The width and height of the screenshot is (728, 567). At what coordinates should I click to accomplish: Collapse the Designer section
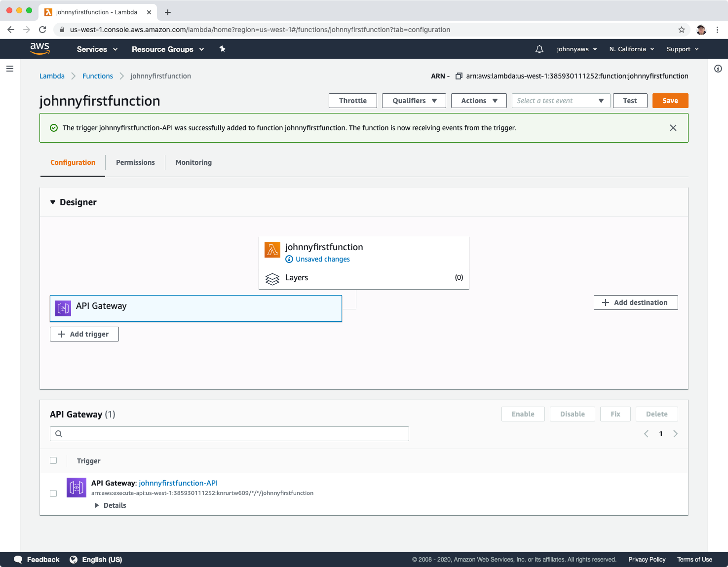53,202
